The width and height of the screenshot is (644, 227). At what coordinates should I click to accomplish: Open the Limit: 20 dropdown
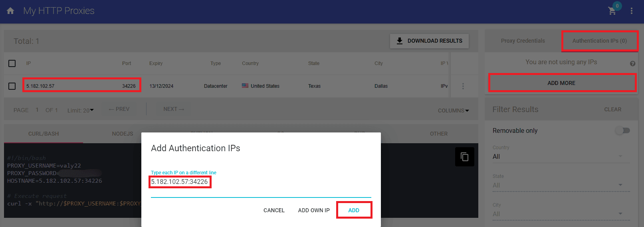coord(81,110)
